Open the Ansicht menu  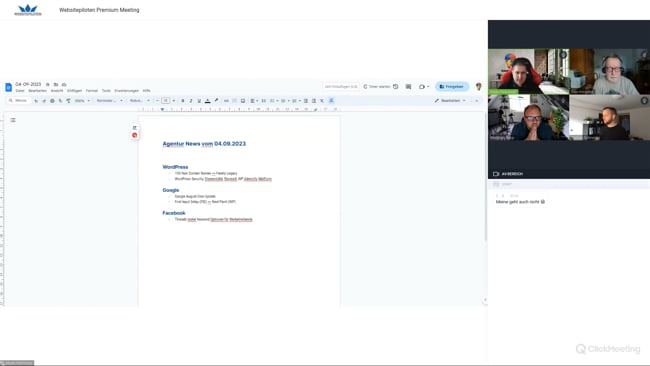pyautogui.click(x=57, y=90)
